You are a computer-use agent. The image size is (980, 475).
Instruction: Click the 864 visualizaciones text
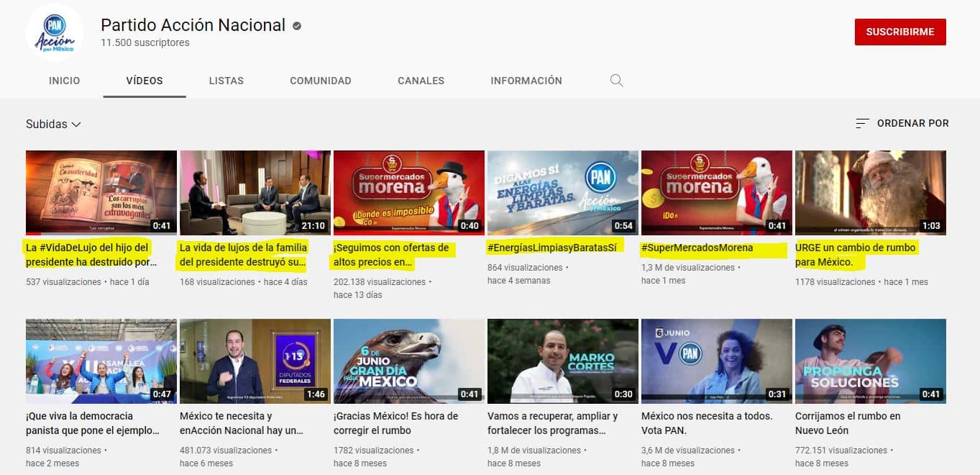click(x=525, y=268)
